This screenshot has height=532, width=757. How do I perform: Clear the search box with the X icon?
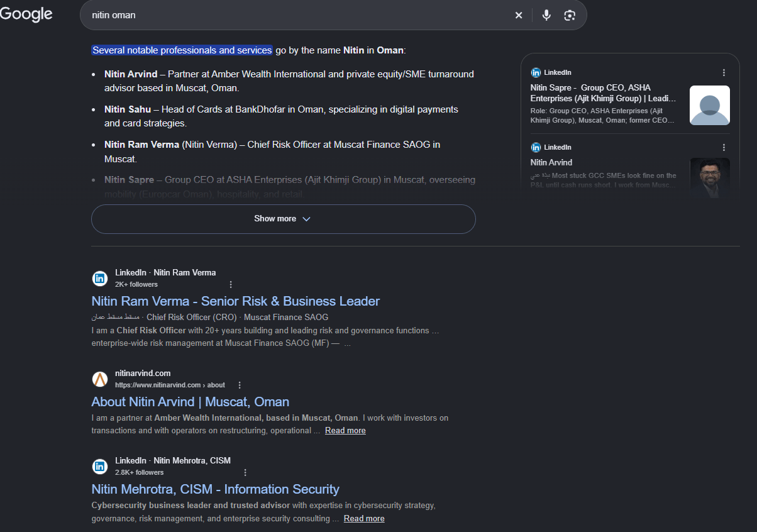point(519,15)
